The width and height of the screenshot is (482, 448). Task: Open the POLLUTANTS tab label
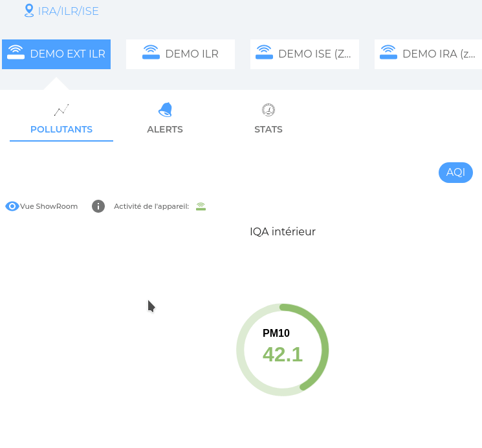61,129
